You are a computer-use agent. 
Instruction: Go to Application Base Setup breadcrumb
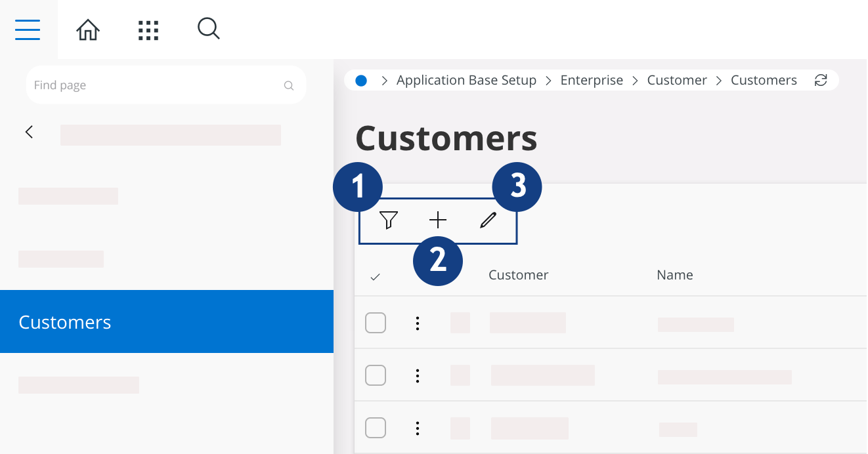[466, 80]
